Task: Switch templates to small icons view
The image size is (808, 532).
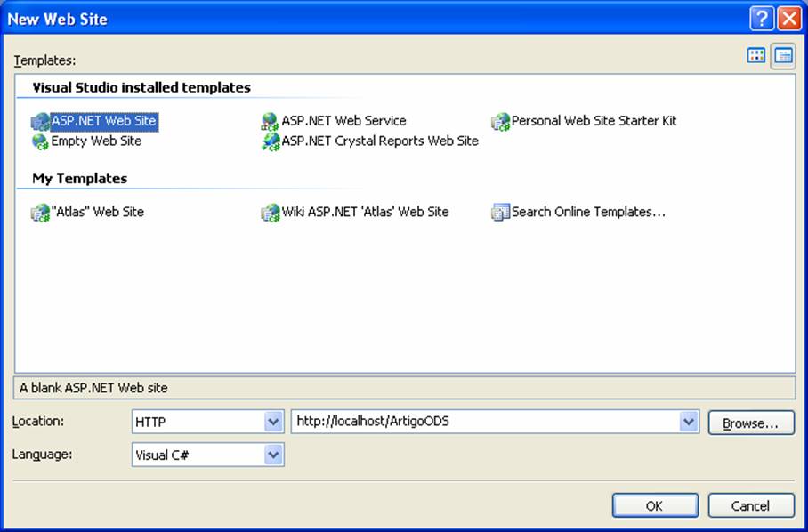Action: (783, 56)
